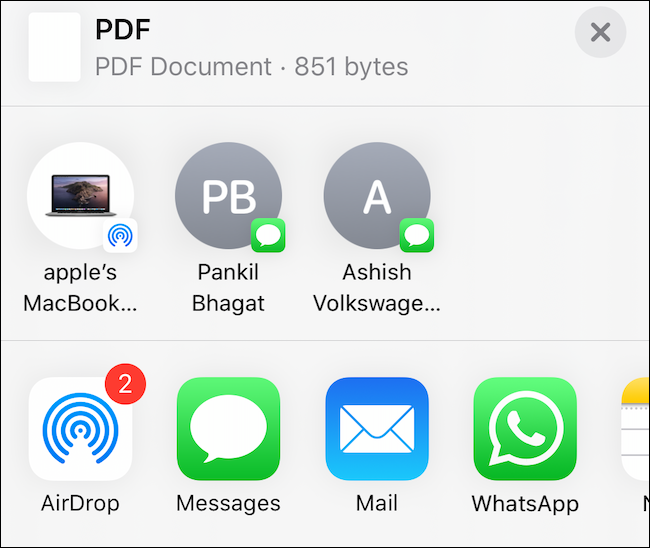The height and width of the screenshot is (548, 650).
Task: Click the 'WhatsApp' app label
Action: coord(525,504)
